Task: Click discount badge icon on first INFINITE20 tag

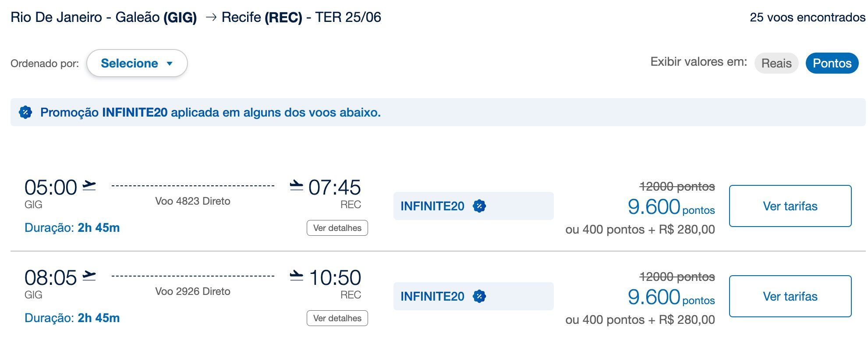Action: (x=479, y=206)
